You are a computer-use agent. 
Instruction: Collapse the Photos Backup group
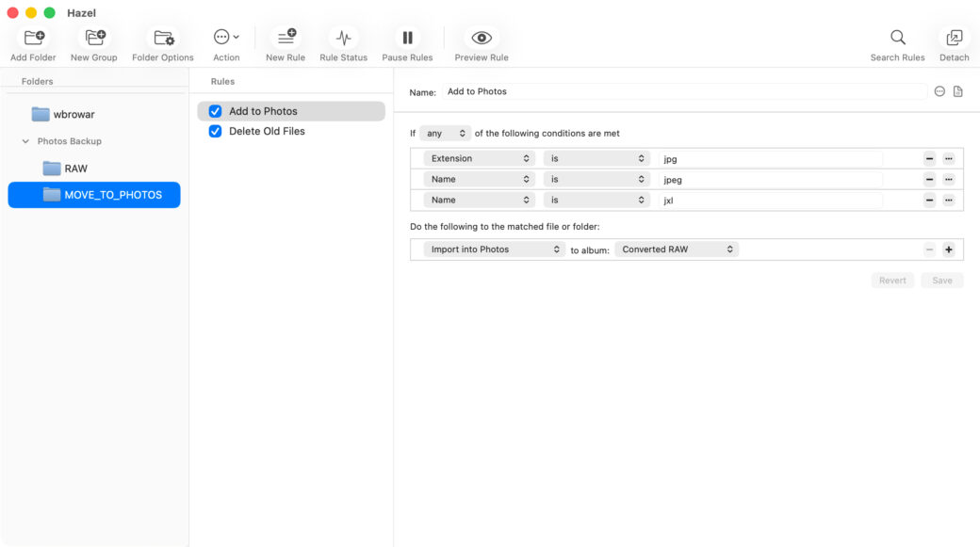point(25,141)
